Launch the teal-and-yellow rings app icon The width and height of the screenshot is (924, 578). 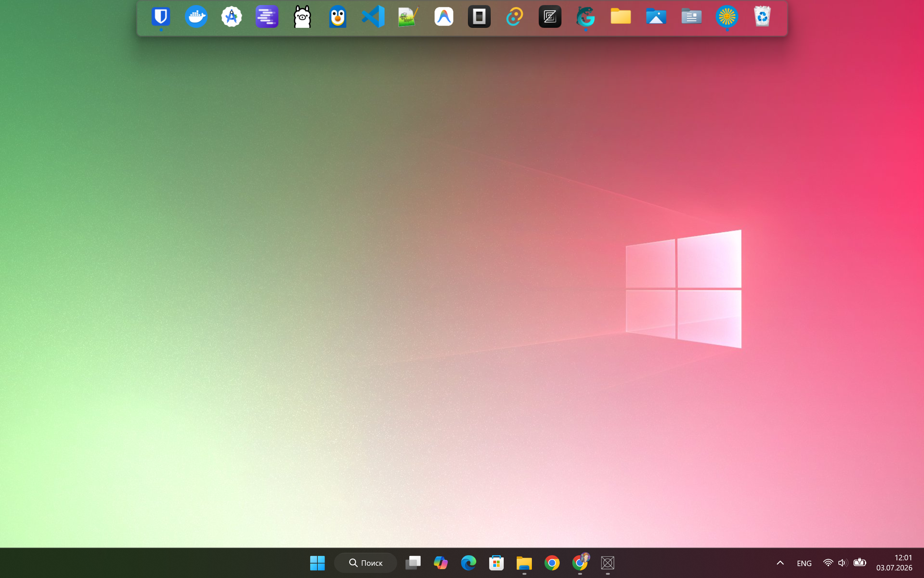click(515, 17)
